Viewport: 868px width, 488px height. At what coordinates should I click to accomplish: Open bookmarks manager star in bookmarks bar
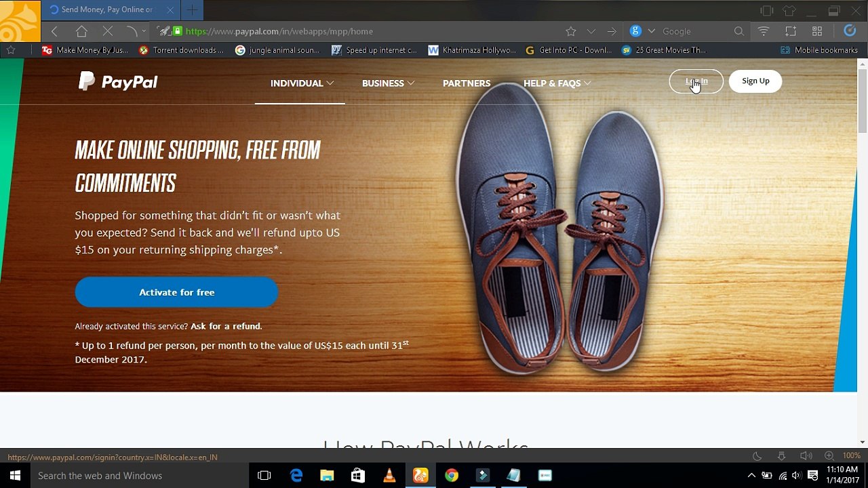pyautogui.click(x=11, y=49)
